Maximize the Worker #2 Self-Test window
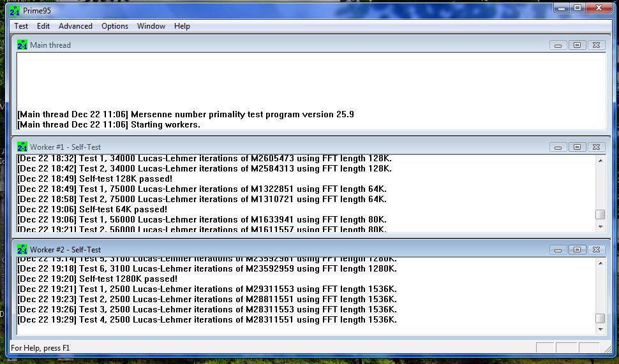This screenshot has width=619, height=364. coord(577,250)
